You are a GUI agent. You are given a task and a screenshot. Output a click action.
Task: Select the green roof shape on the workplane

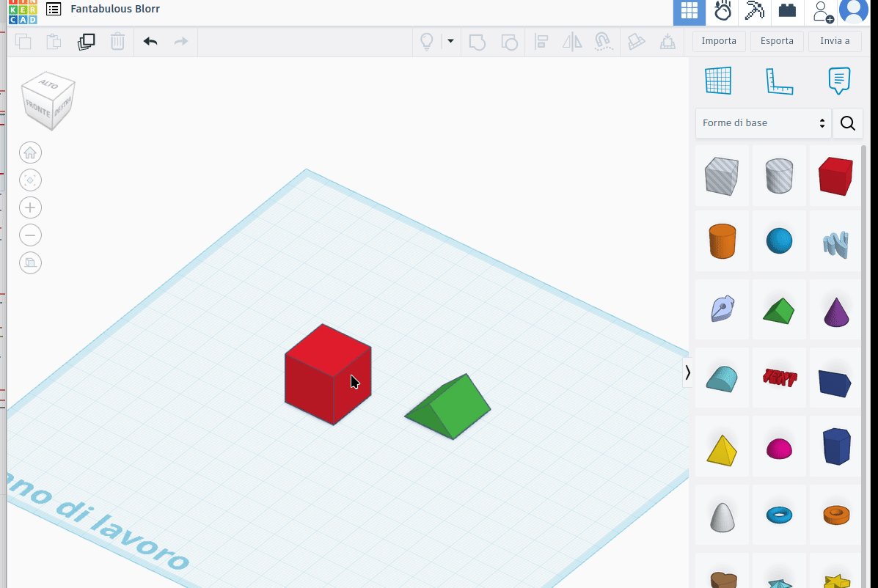(x=451, y=408)
